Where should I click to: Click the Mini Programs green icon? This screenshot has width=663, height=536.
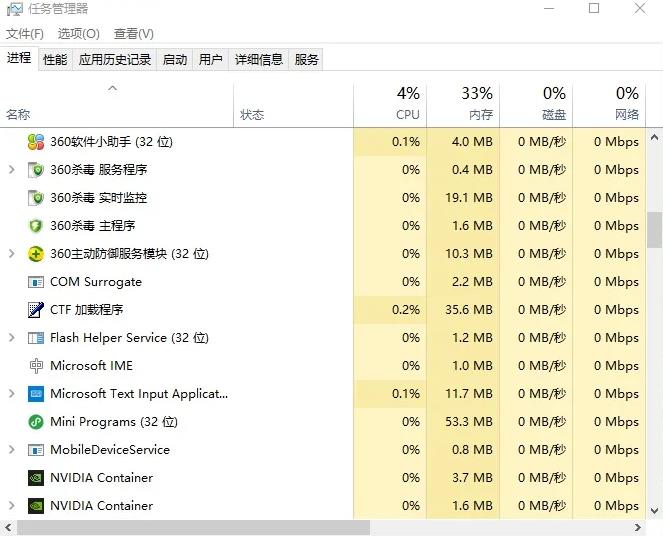(36, 422)
